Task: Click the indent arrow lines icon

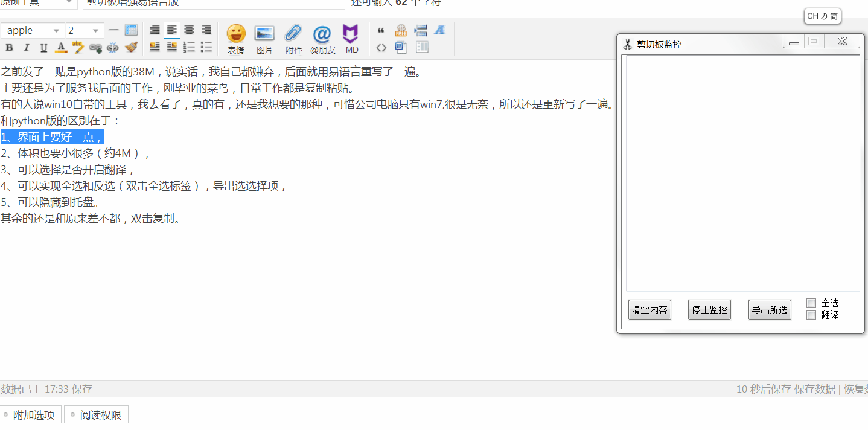Action: [x=421, y=30]
